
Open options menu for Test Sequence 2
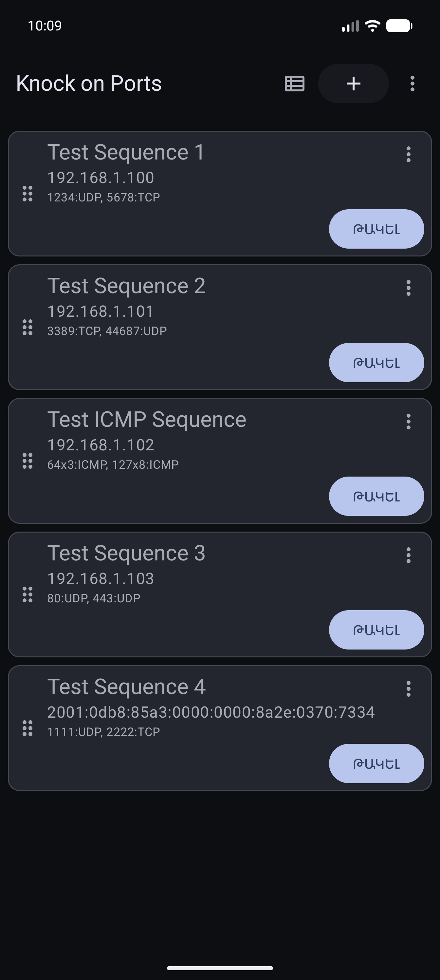pyautogui.click(x=409, y=288)
